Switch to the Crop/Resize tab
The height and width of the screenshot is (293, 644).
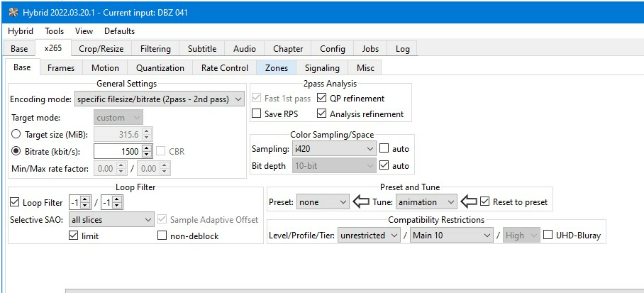click(101, 49)
